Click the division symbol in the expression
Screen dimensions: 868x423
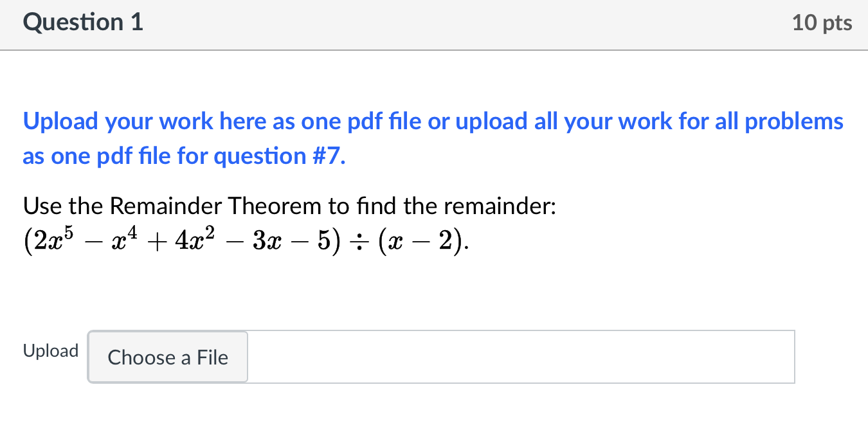click(x=359, y=240)
